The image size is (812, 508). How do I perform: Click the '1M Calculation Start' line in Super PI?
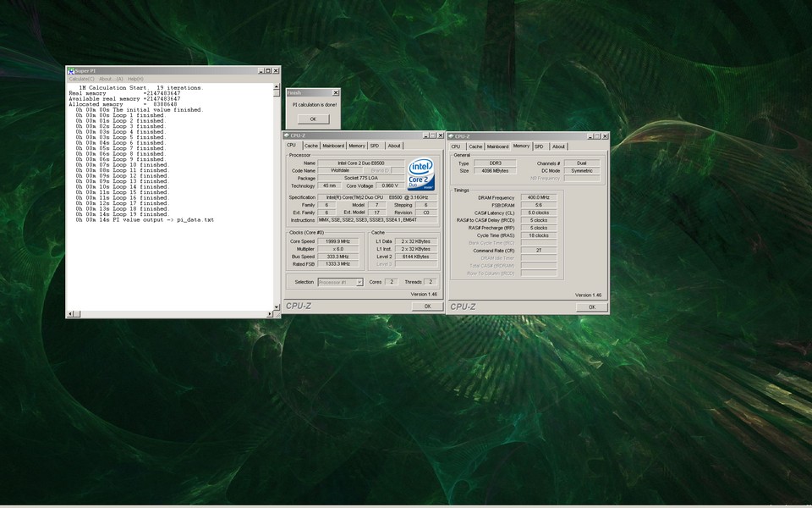[141, 88]
